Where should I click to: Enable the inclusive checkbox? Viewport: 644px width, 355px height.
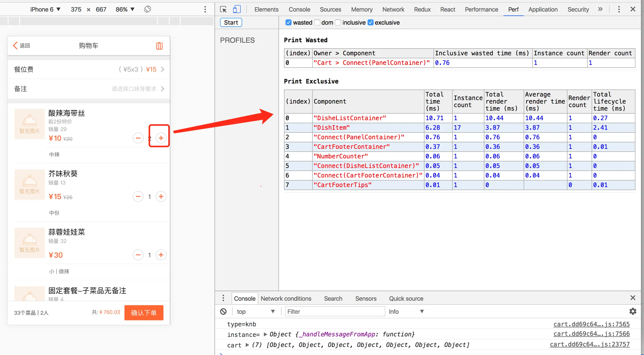tap(338, 23)
